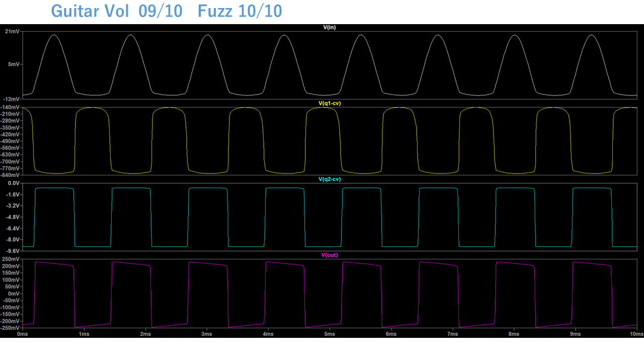Click the -840mV vertical axis label
This screenshot has height=362, width=644.
[x=10, y=175]
